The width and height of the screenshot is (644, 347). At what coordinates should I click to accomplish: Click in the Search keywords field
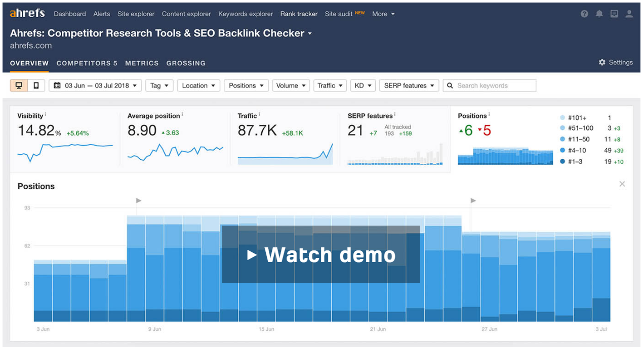[x=490, y=85]
